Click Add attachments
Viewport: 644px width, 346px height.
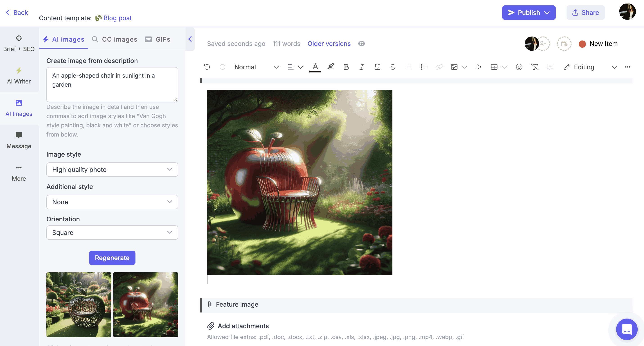pyautogui.click(x=238, y=326)
